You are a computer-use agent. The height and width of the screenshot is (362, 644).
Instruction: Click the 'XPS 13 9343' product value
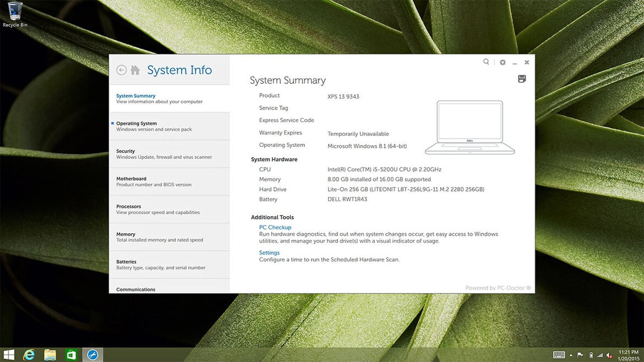(x=343, y=96)
